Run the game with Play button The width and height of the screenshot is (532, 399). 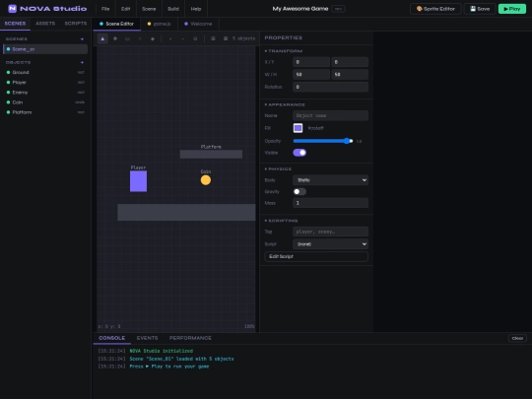click(512, 9)
